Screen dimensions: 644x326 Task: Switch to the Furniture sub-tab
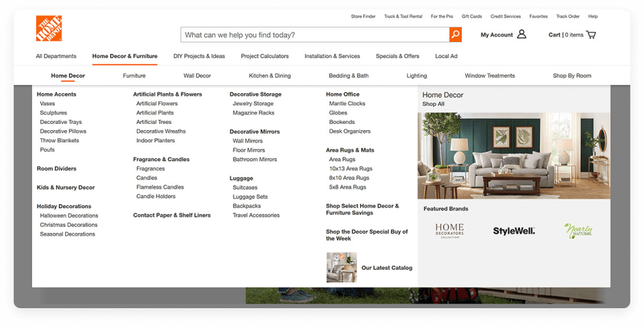134,75
